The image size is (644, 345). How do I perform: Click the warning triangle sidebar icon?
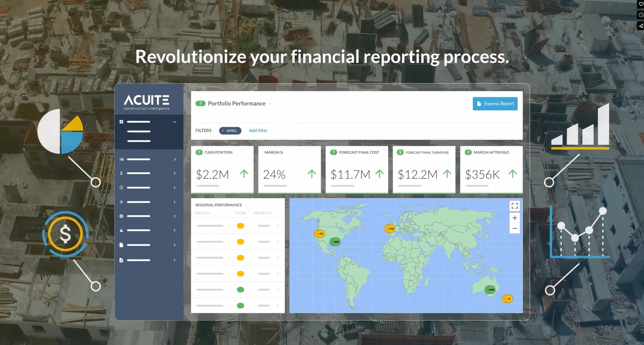pyautogui.click(x=121, y=230)
